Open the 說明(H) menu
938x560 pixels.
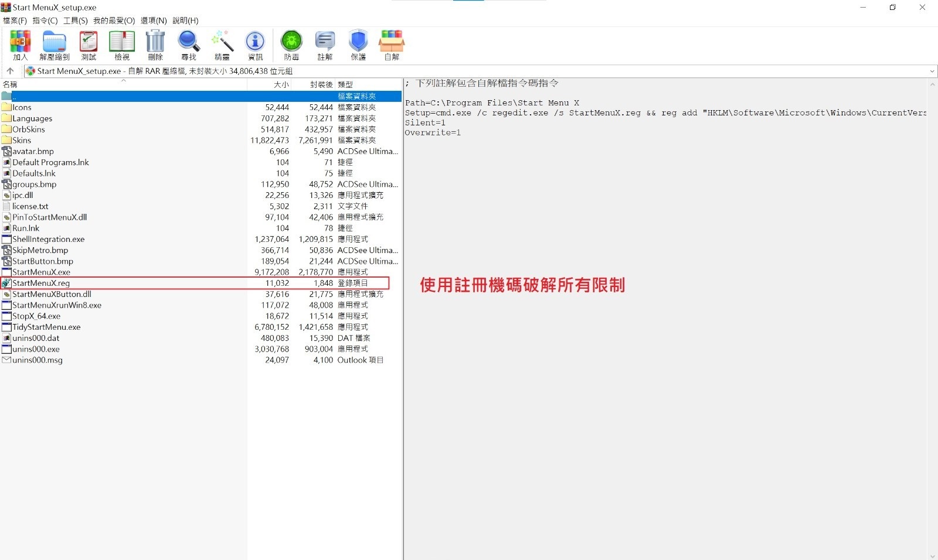click(185, 21)
